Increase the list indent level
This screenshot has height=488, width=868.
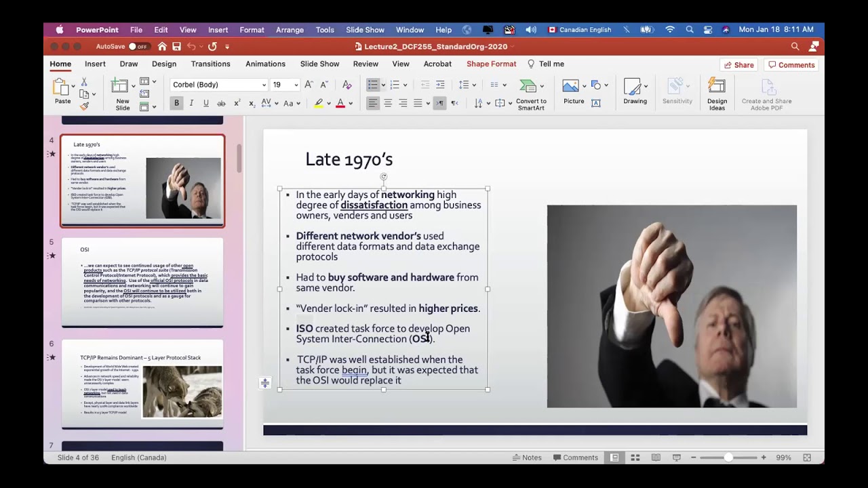pos(440,85)
